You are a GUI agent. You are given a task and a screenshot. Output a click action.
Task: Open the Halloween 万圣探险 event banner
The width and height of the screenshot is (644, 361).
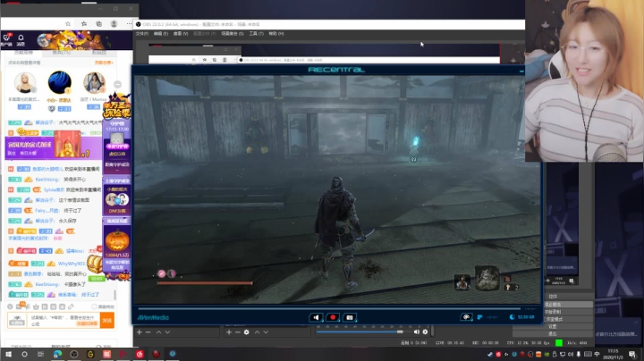[117, 105]
